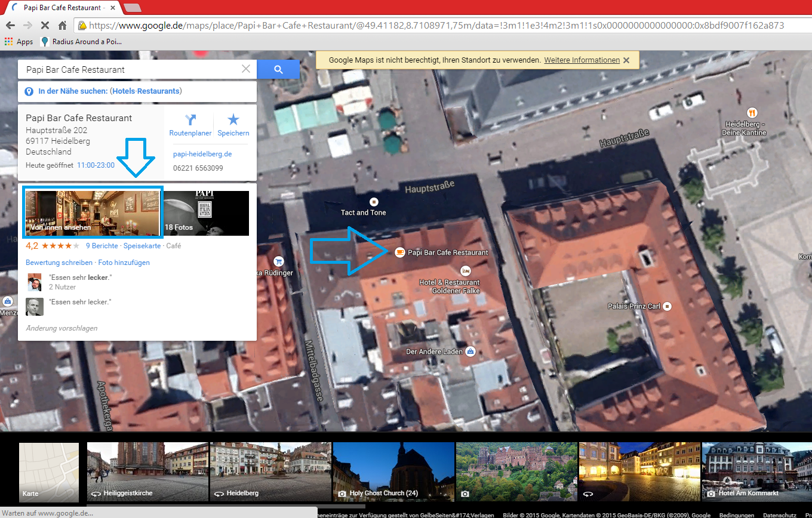
Task: Click Foto hinzufügen link
Action: tap(124, 263)
